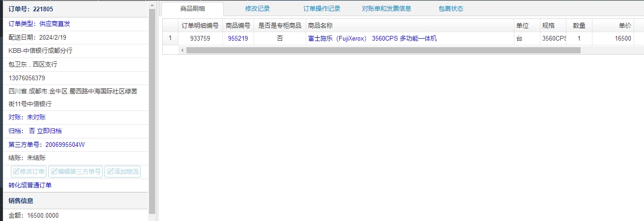Click the 订单明细编号 column header

click(200, 25)
